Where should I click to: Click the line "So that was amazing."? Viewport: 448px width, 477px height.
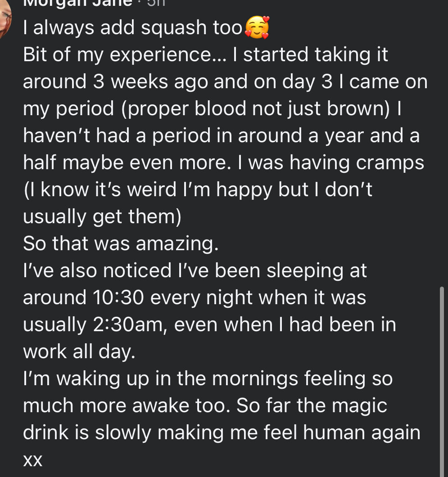121,244
